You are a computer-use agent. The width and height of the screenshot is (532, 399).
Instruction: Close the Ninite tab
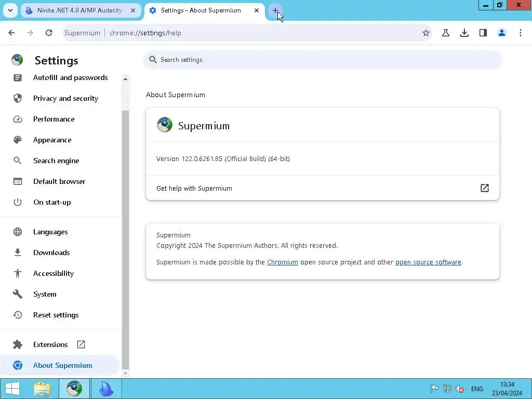pos(133,10)
